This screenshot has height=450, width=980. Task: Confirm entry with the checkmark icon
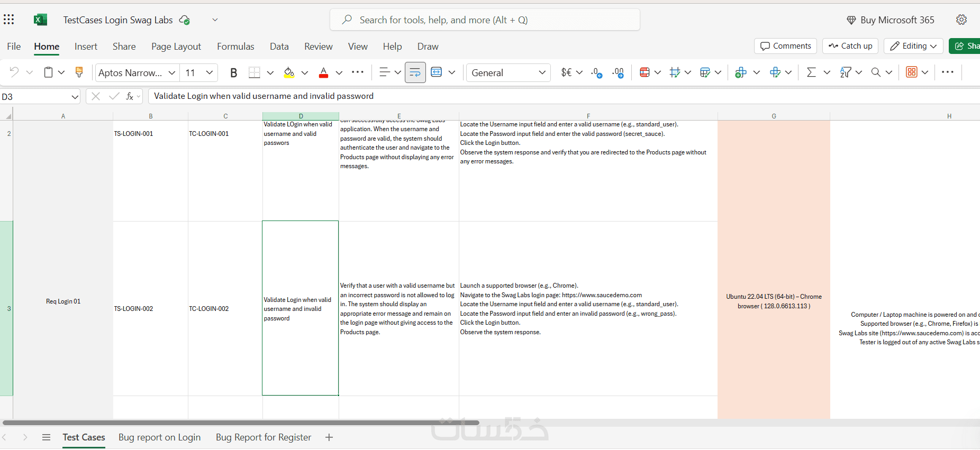tap(114, 96)
